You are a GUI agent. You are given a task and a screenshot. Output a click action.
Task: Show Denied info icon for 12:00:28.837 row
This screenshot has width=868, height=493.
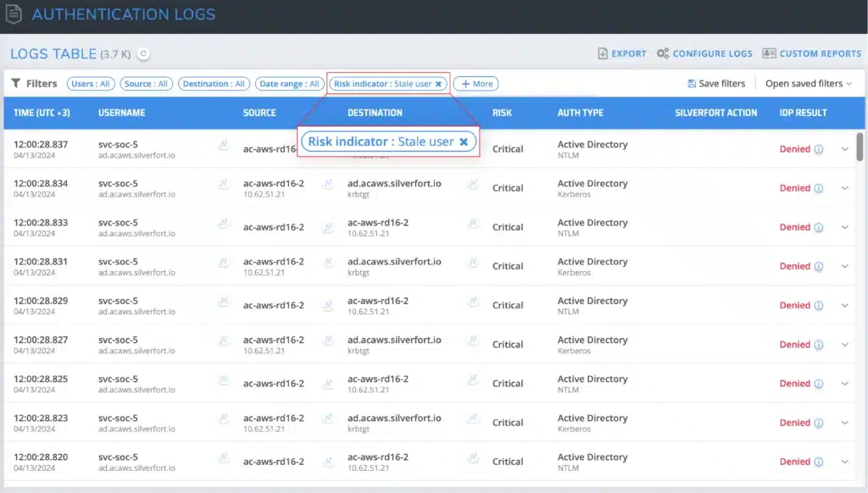(819, 149)
